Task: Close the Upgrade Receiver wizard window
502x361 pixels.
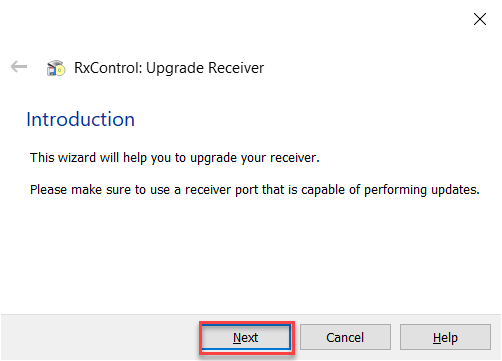Action: [x=480, y=19]
